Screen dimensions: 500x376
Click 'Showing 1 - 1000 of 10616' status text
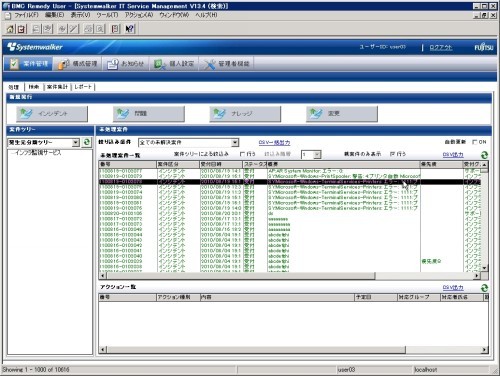(x=36, y=370)
